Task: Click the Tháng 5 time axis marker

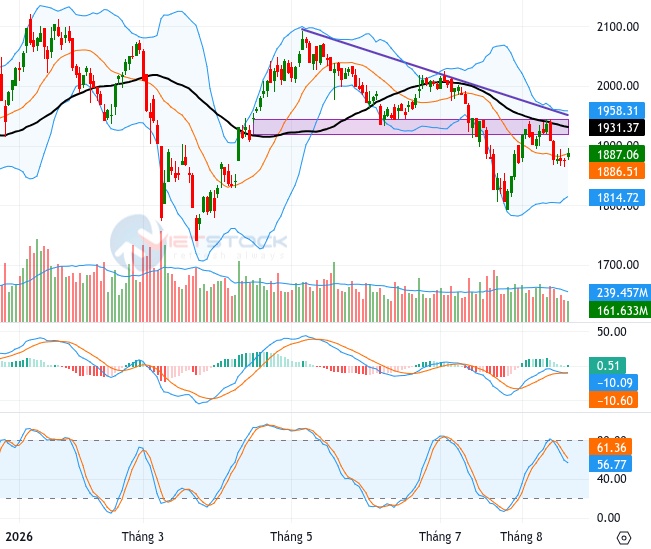Action: pyautogui.click(x=291, y=537)
